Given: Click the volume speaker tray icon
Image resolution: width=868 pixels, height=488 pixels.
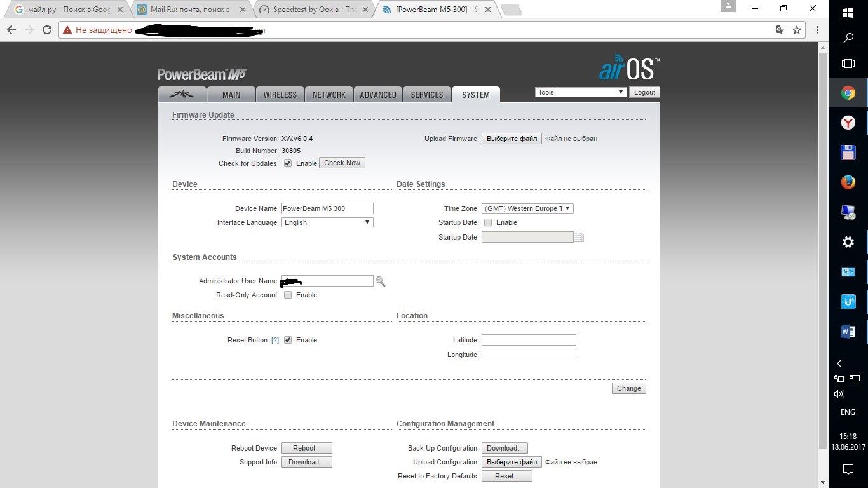Looking at the screenshot, I should 839,394.
